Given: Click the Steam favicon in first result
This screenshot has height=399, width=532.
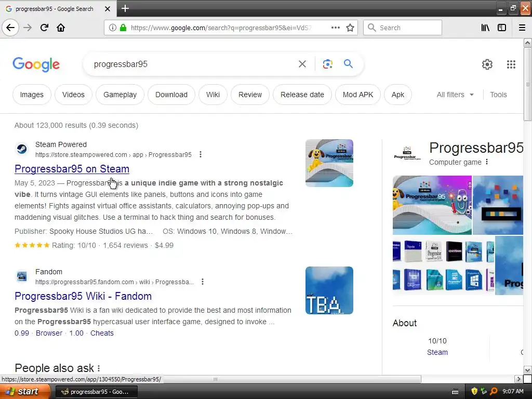Looking at the screenshot, I should click(22, 149).
